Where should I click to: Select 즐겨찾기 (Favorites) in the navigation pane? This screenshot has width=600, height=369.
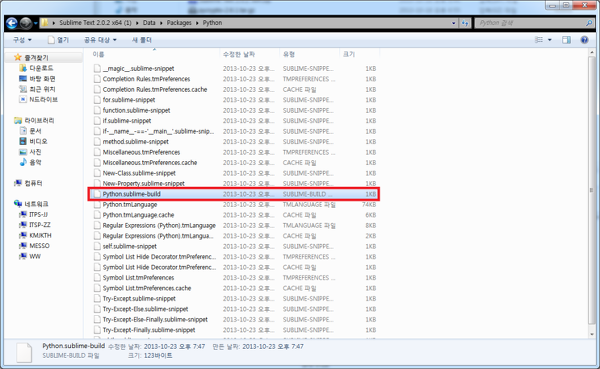point(36,58)
